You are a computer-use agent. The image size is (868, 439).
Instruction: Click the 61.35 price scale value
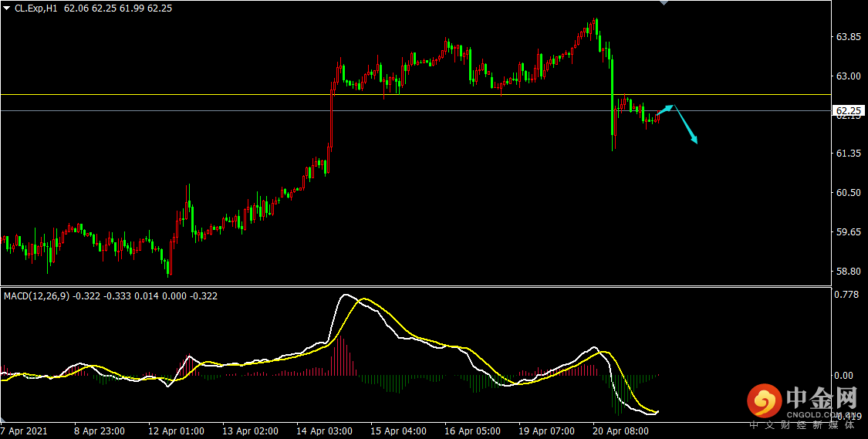coord(848,154)
